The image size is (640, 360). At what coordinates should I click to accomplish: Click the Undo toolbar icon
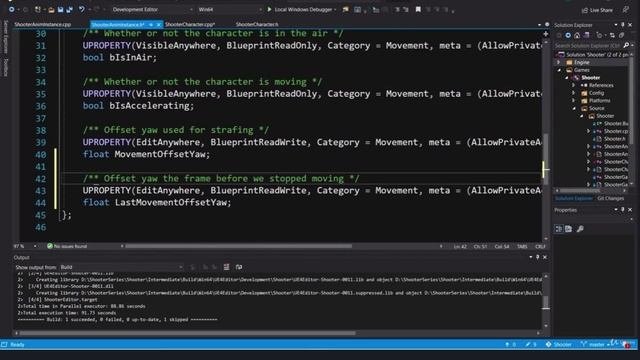(82, 9)
